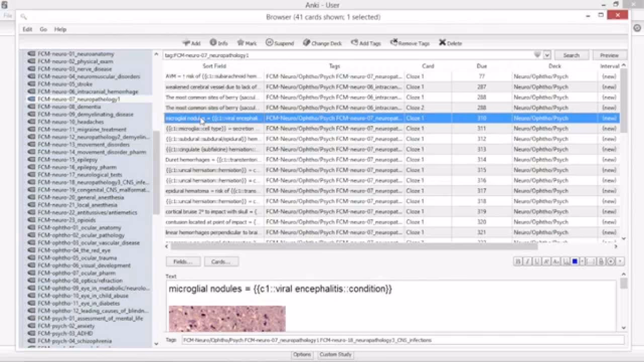The height and width of the screenshot is (362, 644).
Task: Toggle underline formatting in editor
Action: 537,261
